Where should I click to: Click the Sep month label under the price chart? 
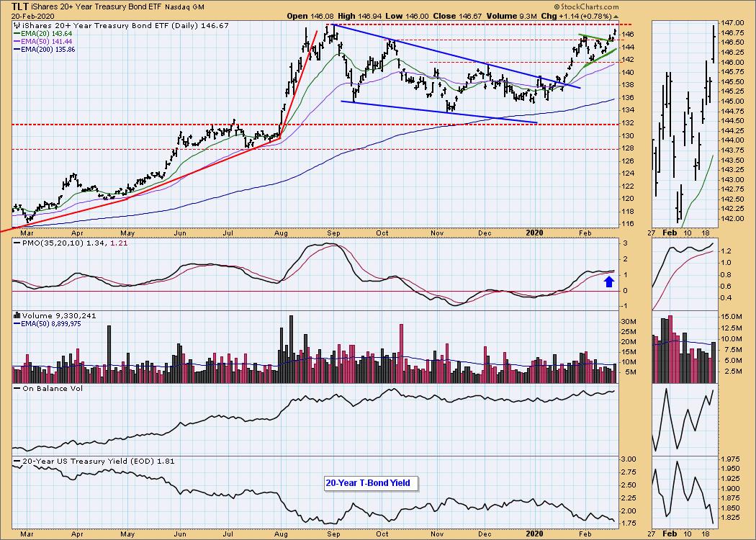(x=333, y=233)
